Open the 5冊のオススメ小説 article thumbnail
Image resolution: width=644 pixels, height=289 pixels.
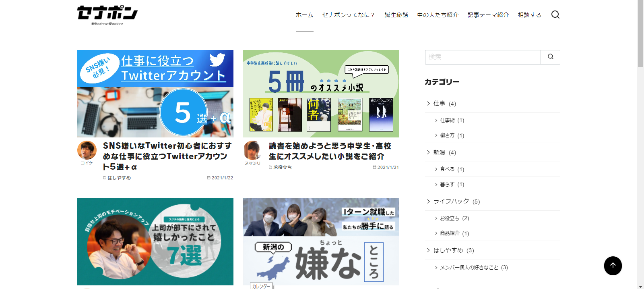pyautogui.click(x=321, y=94)
